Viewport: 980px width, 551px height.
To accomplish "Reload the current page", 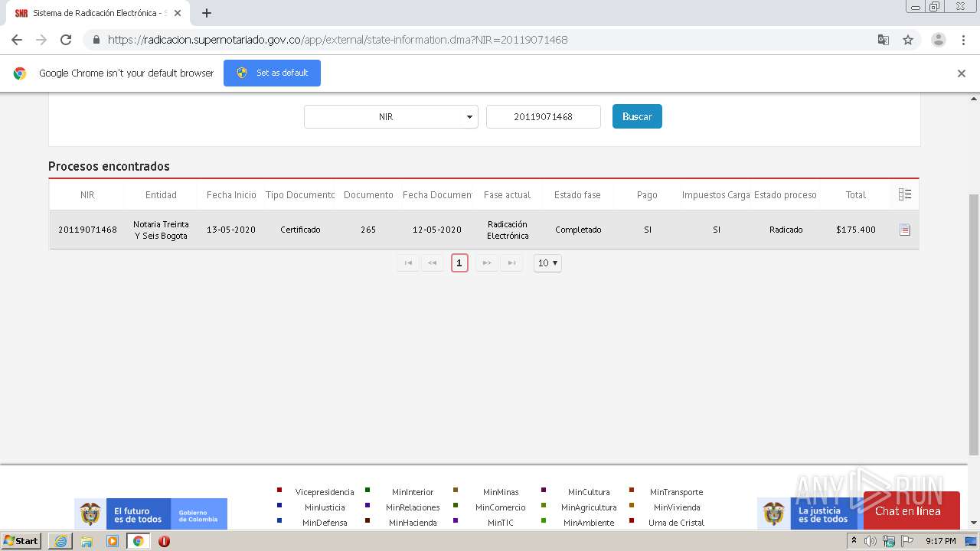I will [66, 40].
